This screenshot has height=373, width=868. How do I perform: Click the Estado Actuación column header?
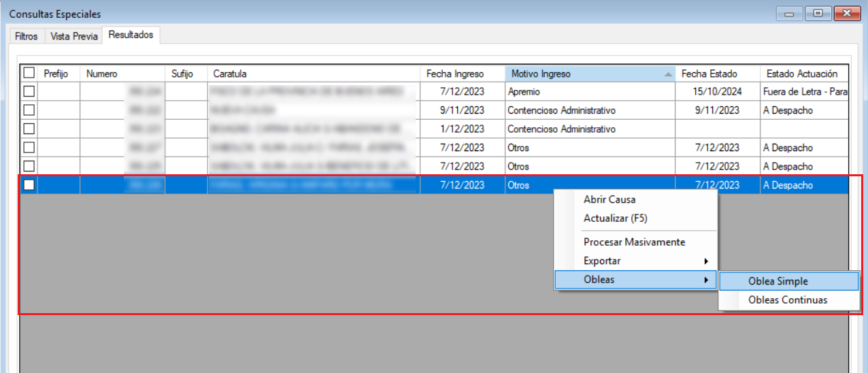(x=801, y=74)
